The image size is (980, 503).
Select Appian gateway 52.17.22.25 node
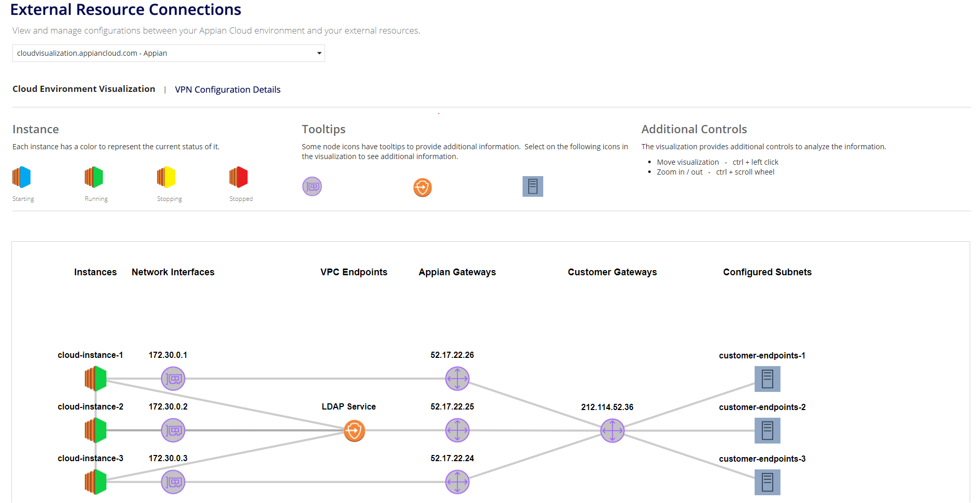click(x=457, y=430)
